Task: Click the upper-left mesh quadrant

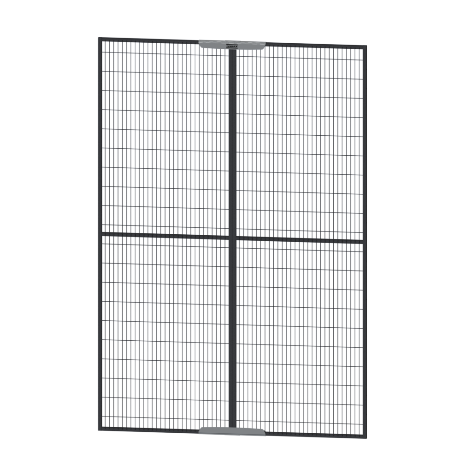Action: (x=163, y=139)
